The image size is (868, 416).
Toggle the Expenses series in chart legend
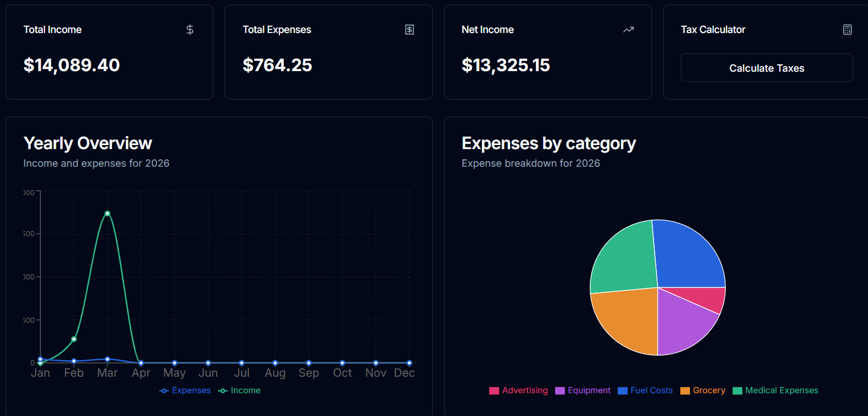[x=185, y=390]
